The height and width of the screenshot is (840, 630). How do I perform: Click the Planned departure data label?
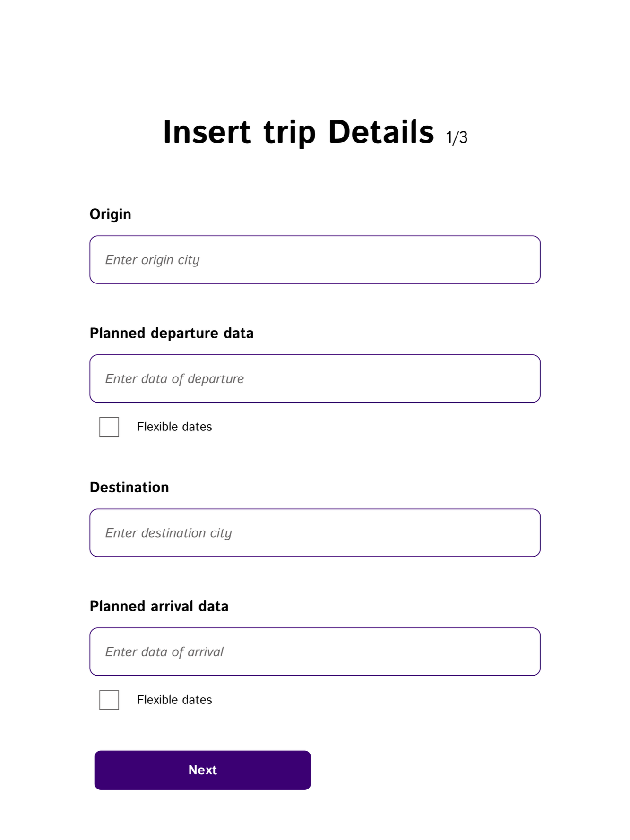[x=172, y=334]
